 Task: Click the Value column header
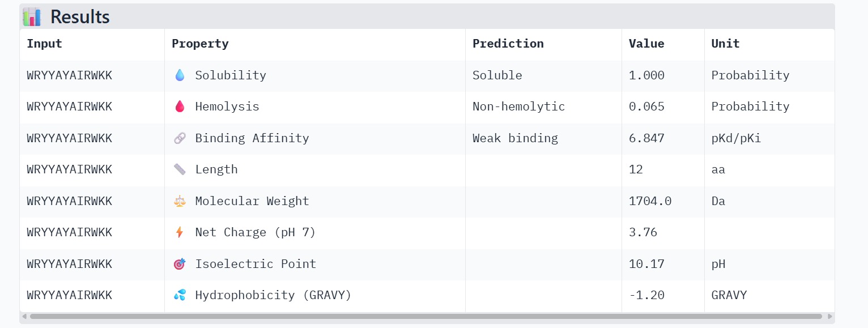[646, 44]
